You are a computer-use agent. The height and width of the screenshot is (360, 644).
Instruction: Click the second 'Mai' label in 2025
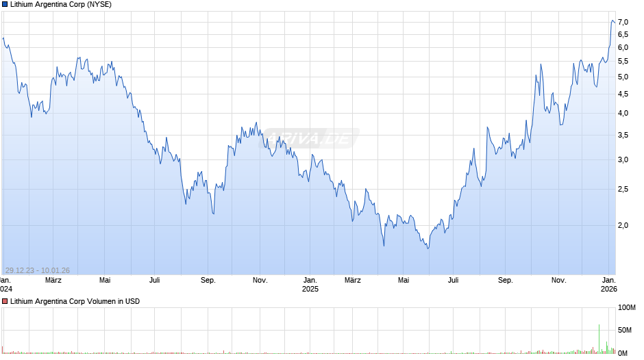pyautogui.click(x=404, y=281)
